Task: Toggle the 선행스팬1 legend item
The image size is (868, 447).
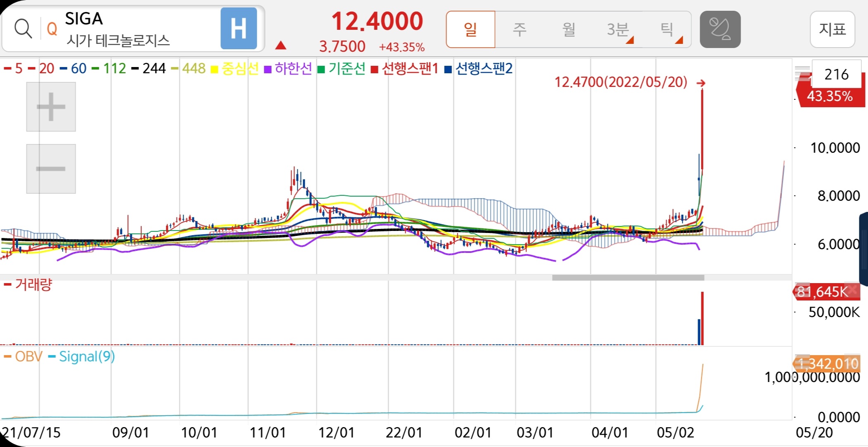Action: pyautogui.click(x=405, y=68)
